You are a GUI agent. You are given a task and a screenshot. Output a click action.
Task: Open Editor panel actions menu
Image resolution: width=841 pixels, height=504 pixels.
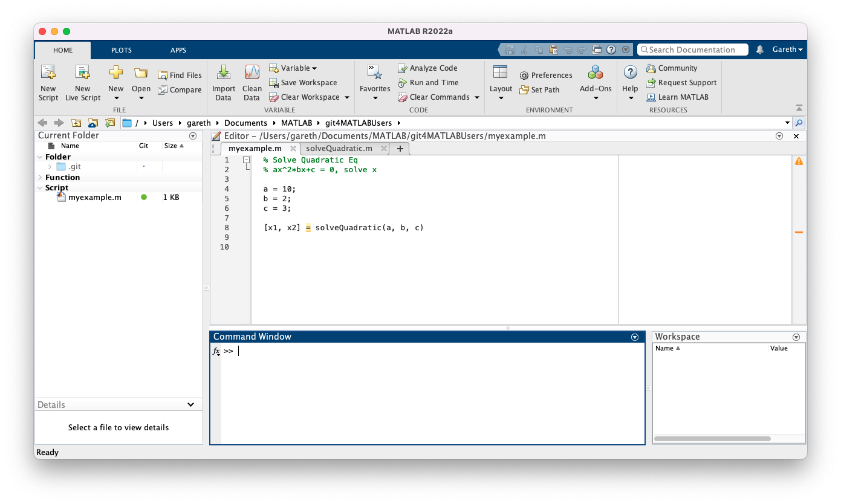(x=779, y=136)
